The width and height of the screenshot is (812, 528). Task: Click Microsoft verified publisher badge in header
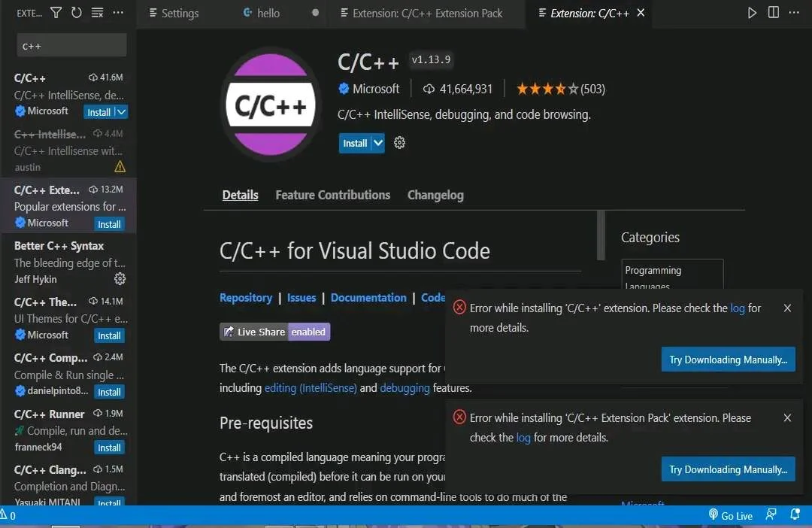[x=344, y=89]
